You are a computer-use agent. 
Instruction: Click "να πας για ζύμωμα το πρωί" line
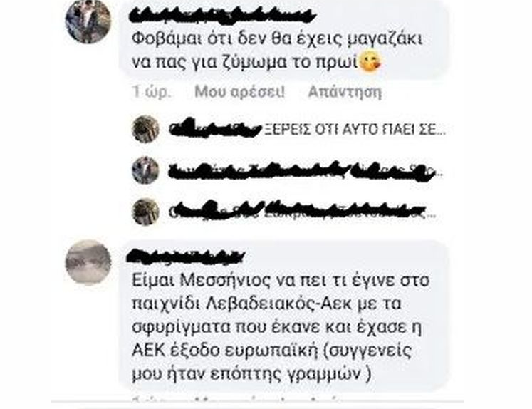[245, 63]
